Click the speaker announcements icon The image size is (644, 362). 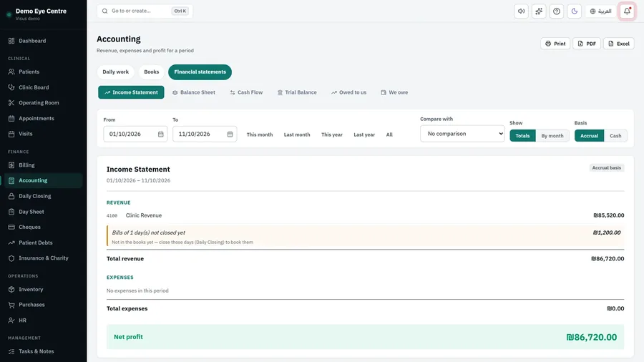tap(521, 11)
